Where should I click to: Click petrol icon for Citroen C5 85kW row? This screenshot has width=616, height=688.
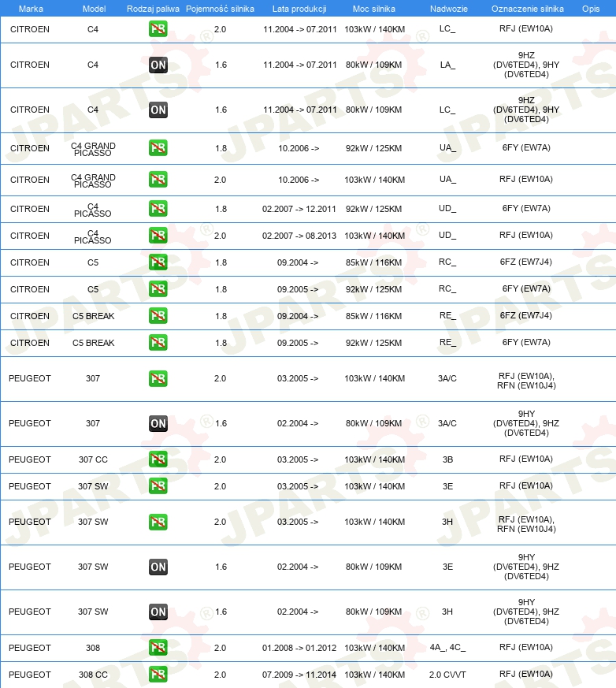coord(158,262)
